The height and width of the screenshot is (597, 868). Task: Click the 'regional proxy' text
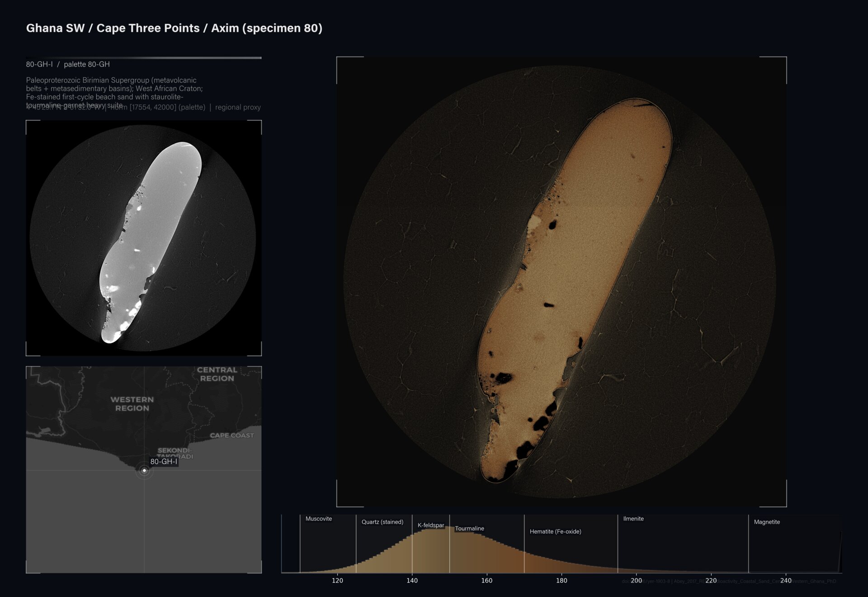coord(238,107)
